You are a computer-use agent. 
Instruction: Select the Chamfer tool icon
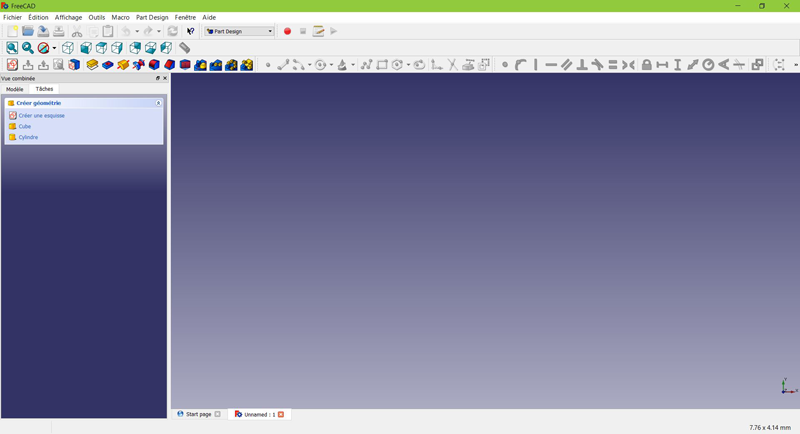click(169, 65)
